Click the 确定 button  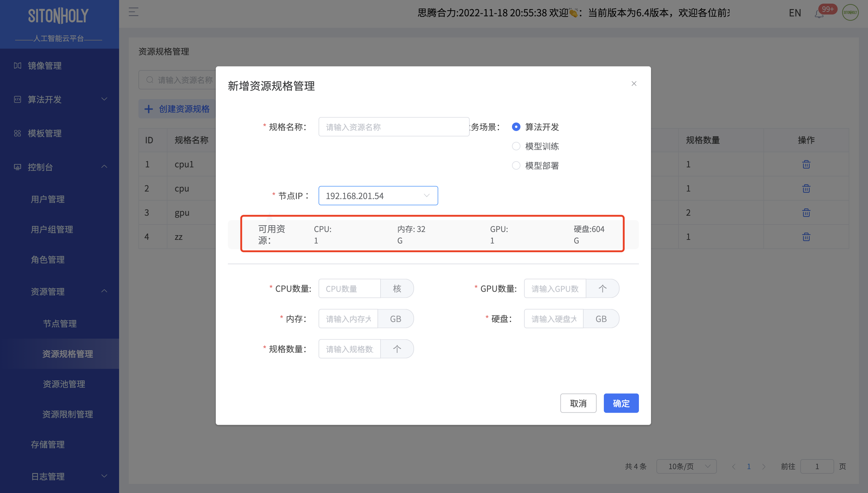[x=621, y=403]
